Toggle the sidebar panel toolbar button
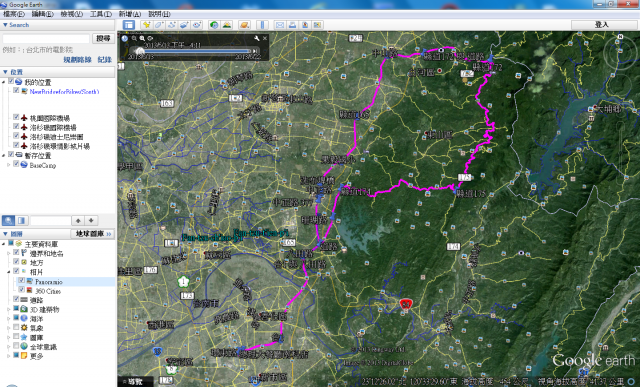 (129, 25)
